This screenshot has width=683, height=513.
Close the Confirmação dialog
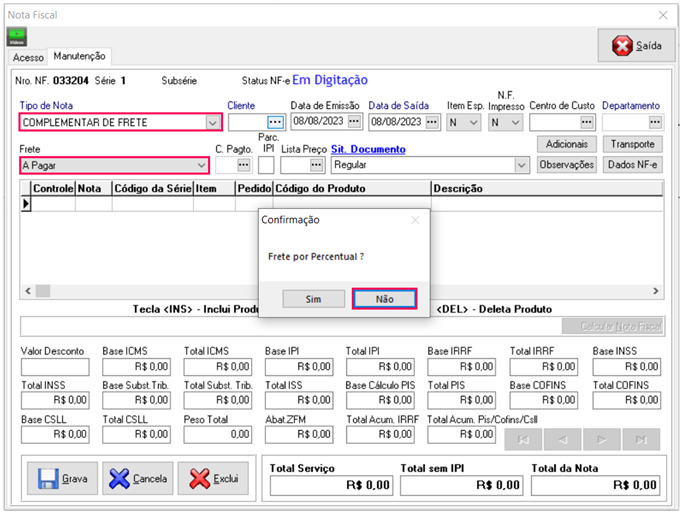click(x=415, y=220)
